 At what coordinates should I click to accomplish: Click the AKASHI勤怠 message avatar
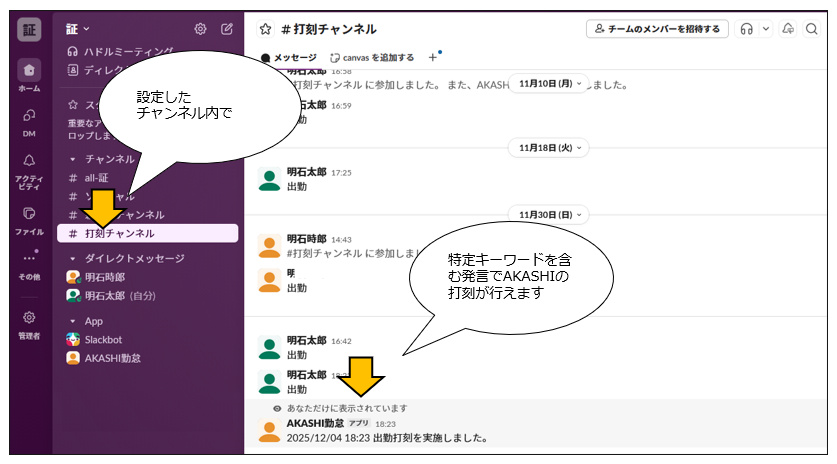coord(269,430)
